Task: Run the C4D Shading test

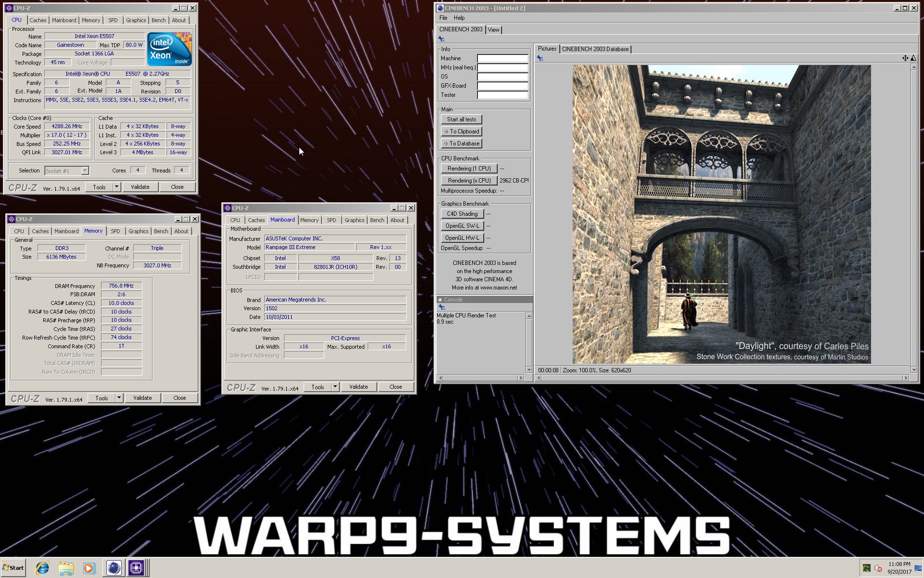Action: [462, 214]
